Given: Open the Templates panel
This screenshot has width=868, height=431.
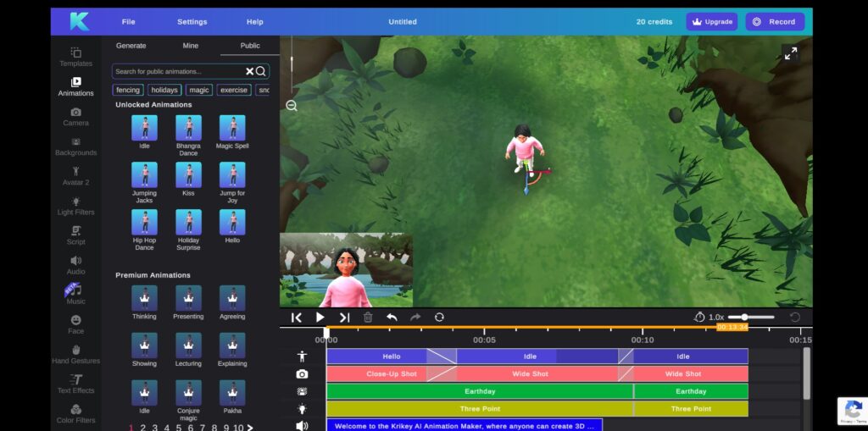Looking at the screenshot, I should [75, 57].
